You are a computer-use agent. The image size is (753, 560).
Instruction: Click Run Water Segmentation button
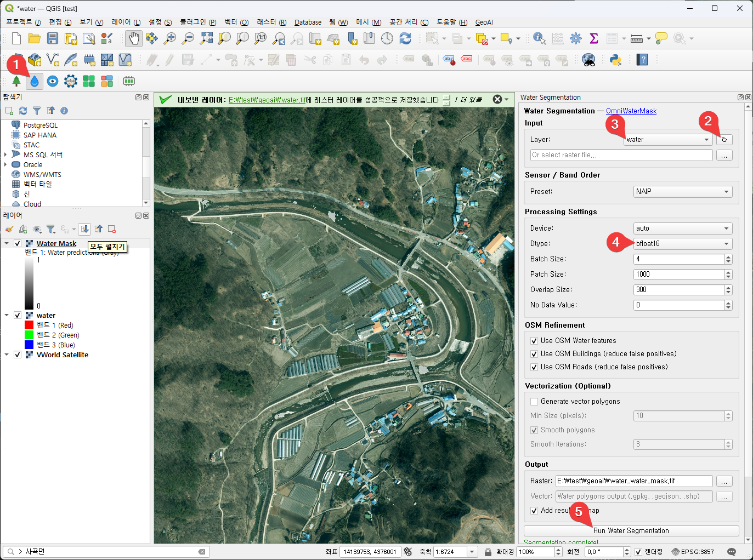pos(631,530)
